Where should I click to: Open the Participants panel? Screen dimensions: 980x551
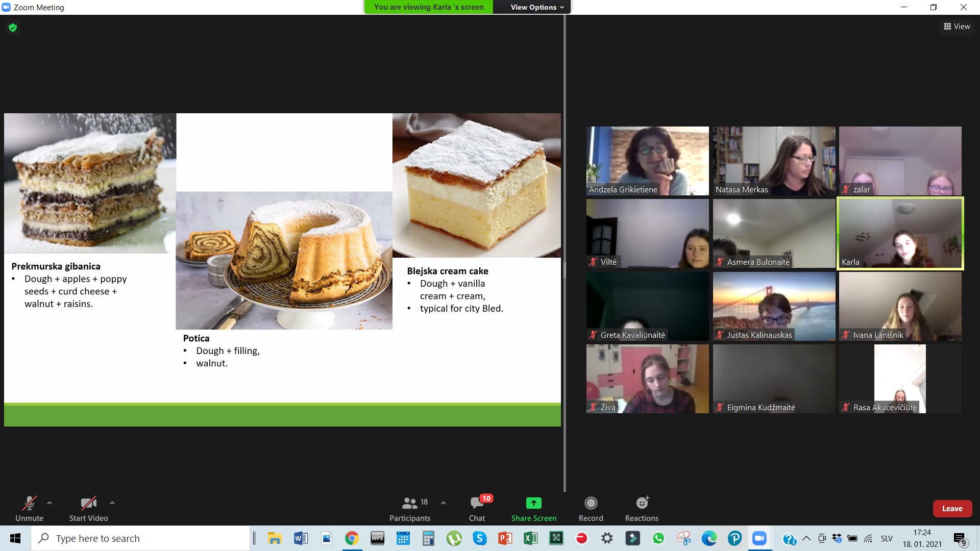tap(409, 508)
